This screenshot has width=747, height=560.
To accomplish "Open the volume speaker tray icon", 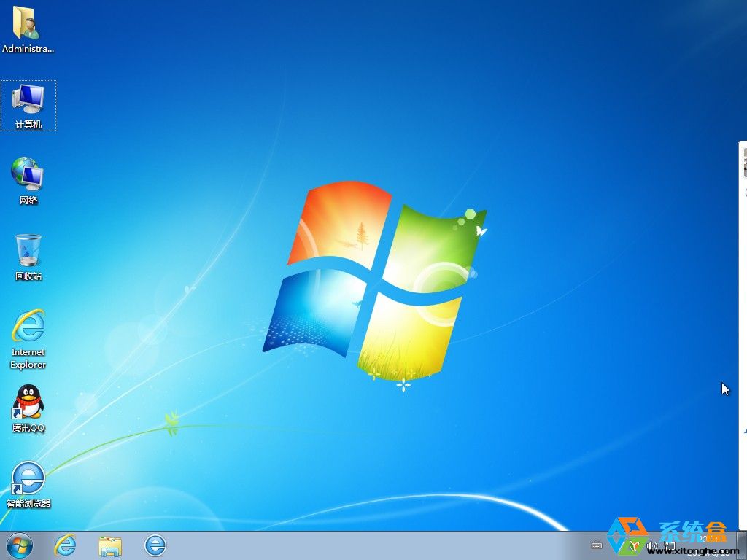I will click(651, 545).
